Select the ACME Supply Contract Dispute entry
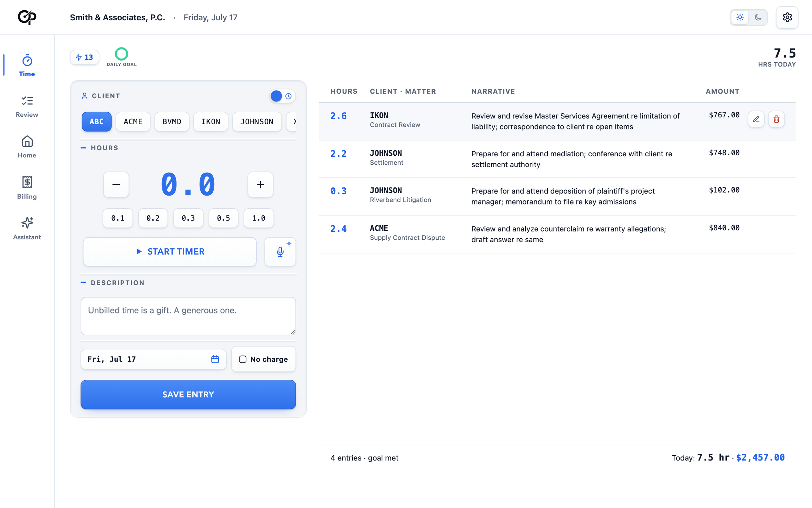Screen dimensions: 812x508 click(557, 235)
